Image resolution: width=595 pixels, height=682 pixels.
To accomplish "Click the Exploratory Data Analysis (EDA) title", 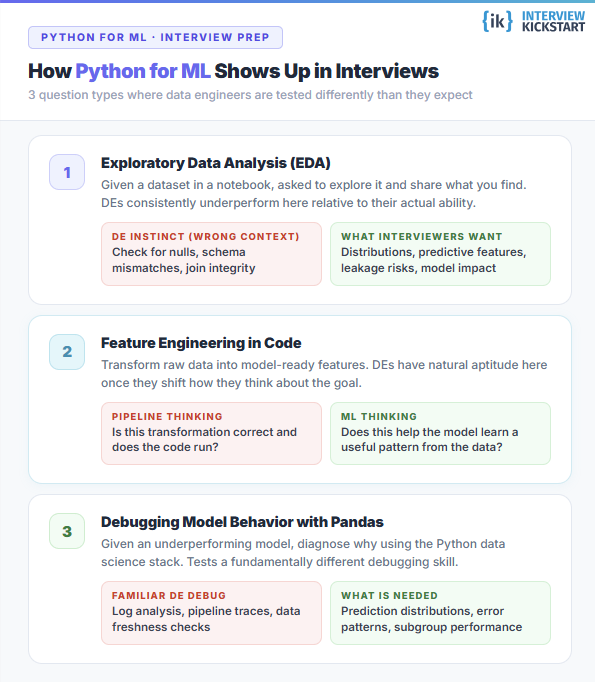I will tap(216, 163).
